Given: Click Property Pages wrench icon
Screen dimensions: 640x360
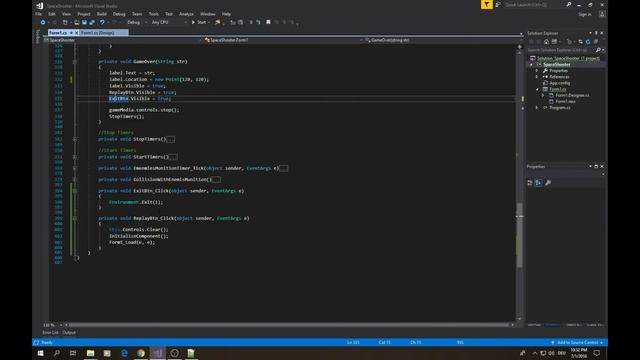Looking at the screenshot, I should 548,183.
